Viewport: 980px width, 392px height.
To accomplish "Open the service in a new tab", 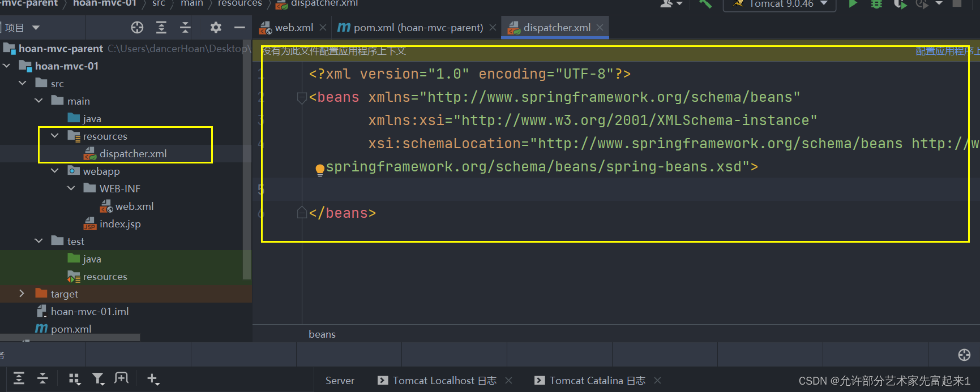I will (x=121, y=378).
